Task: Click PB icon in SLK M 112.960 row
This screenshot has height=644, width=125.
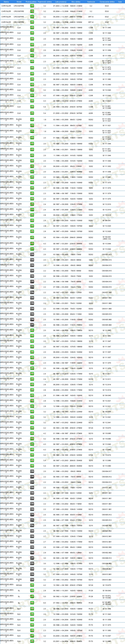Action: 32,641
